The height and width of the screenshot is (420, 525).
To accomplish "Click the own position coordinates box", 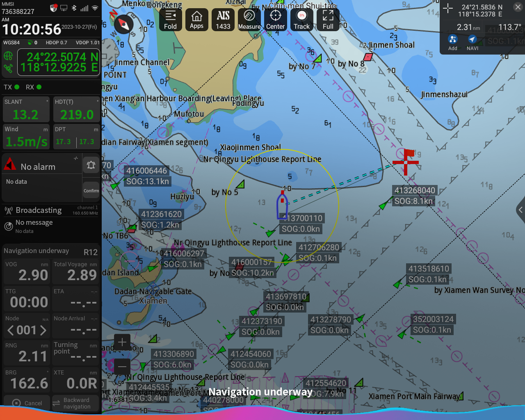I will pyautogui.click(x=59, y=62).
